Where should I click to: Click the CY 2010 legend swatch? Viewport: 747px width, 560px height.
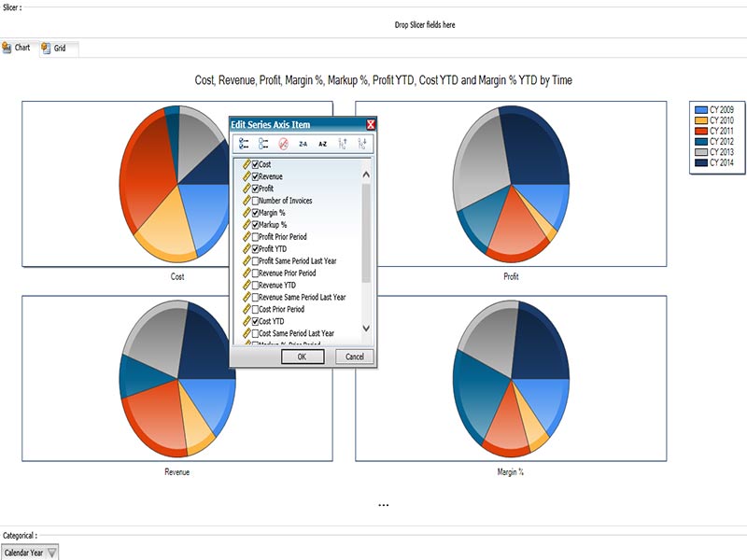coord(701,120)
